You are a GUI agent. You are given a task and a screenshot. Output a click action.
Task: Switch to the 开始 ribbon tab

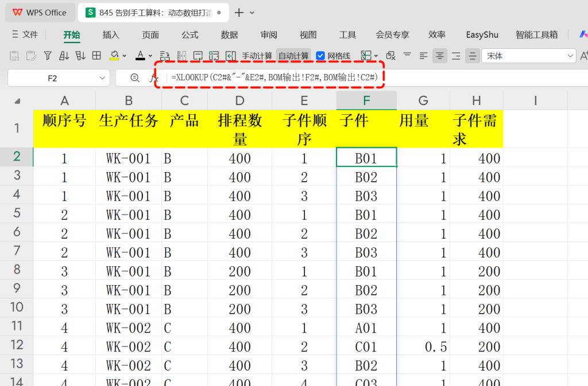click(x=72, y=35)
